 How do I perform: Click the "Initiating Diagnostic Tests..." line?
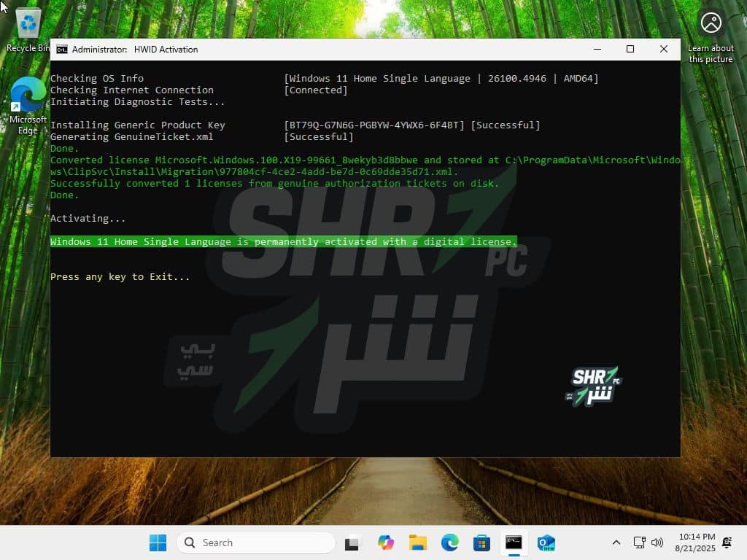pyautogui.click(x=137, y=101)
